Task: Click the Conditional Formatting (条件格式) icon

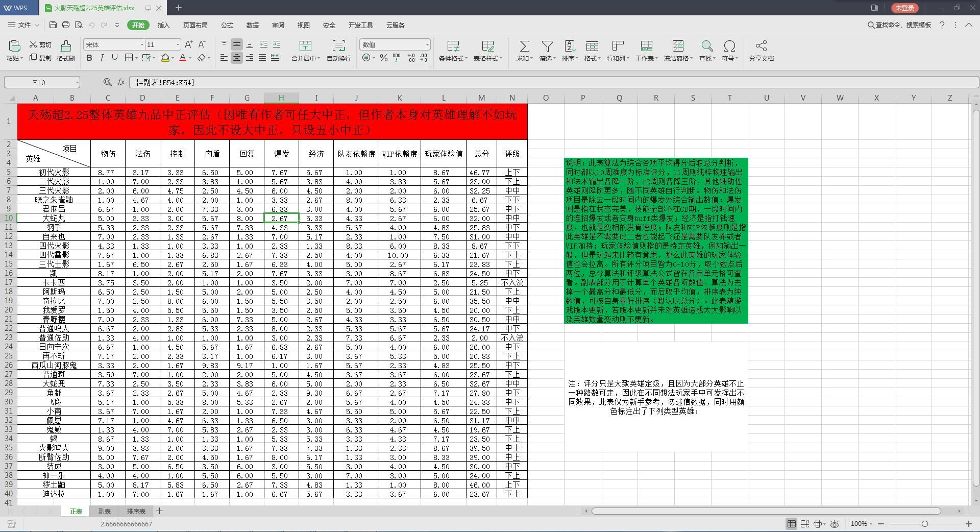Action: pyautogui.click(x=453, y=46)
